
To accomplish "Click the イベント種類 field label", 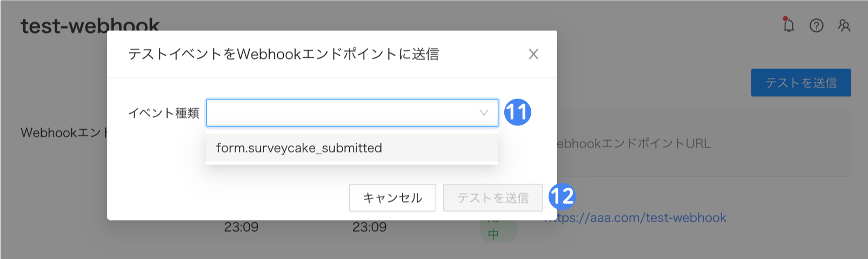I will [164, 113].
